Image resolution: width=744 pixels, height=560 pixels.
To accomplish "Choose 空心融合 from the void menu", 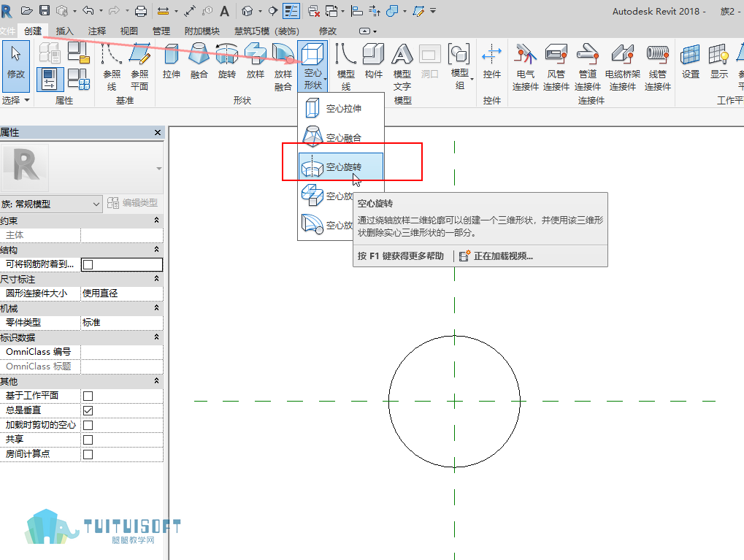I will [x=341, y=137].
